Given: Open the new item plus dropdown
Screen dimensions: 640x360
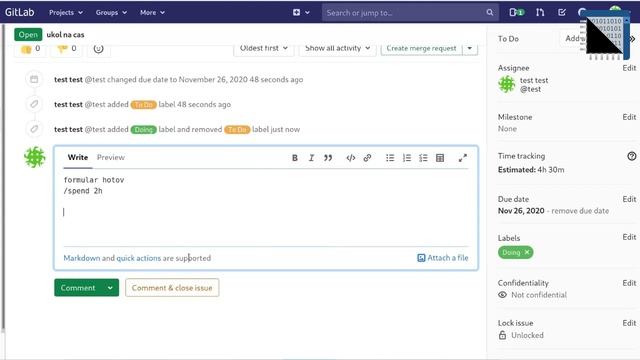Looking at the screenshot, I should pyautogui.click(x=301, y=13).
